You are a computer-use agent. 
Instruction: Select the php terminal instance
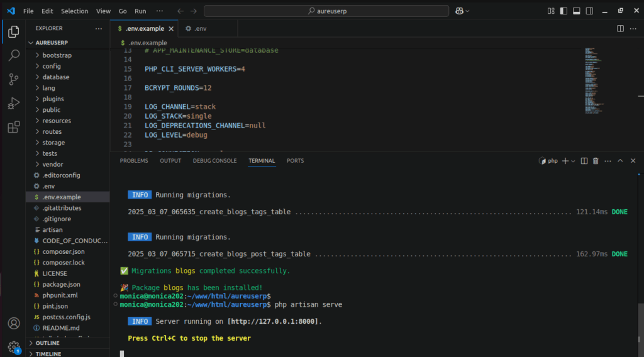548,161
